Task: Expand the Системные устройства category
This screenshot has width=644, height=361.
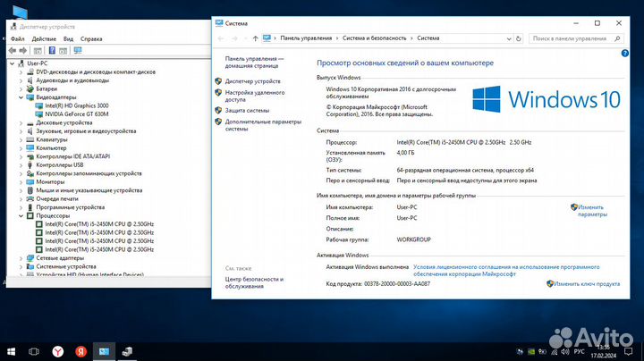Action: 21,266
